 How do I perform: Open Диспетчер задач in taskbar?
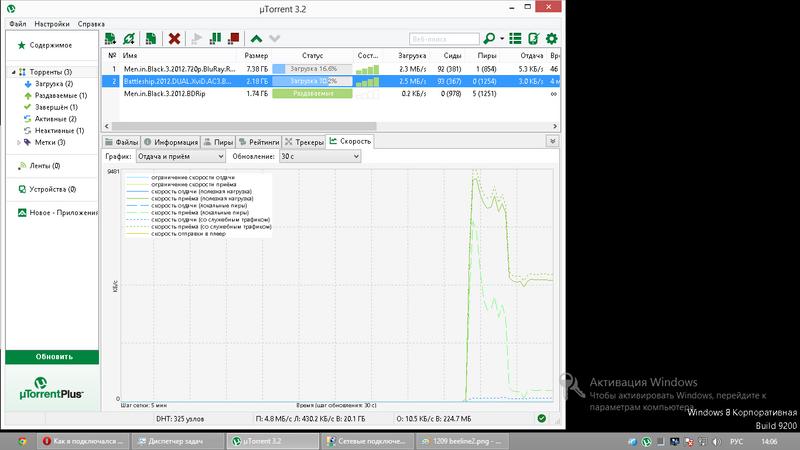pyautogui.click(x=176, y=441)
